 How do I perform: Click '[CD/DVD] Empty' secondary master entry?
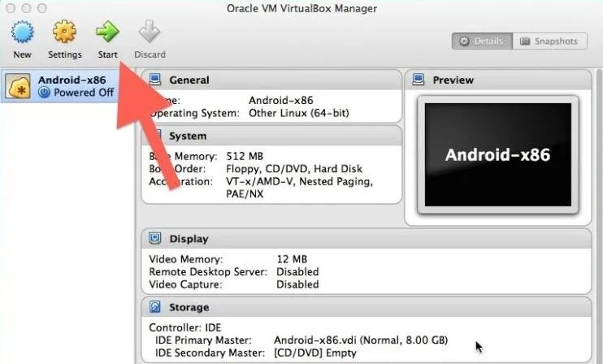315,353
